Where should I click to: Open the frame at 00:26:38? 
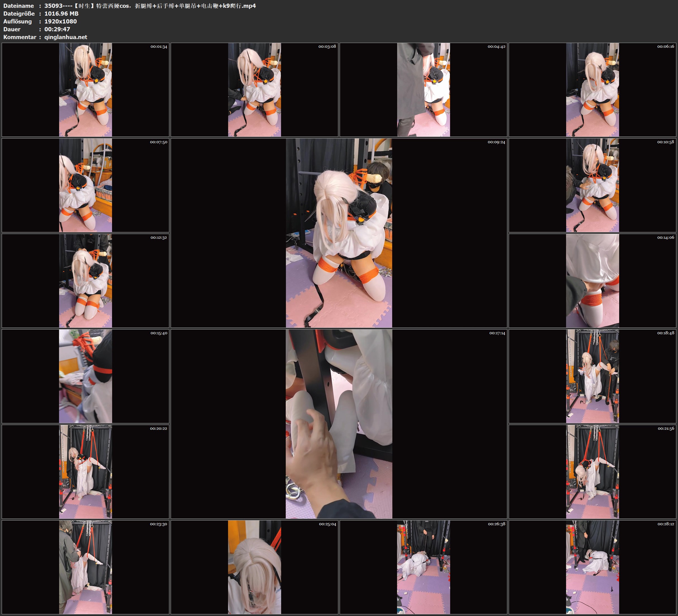[423, 567]
